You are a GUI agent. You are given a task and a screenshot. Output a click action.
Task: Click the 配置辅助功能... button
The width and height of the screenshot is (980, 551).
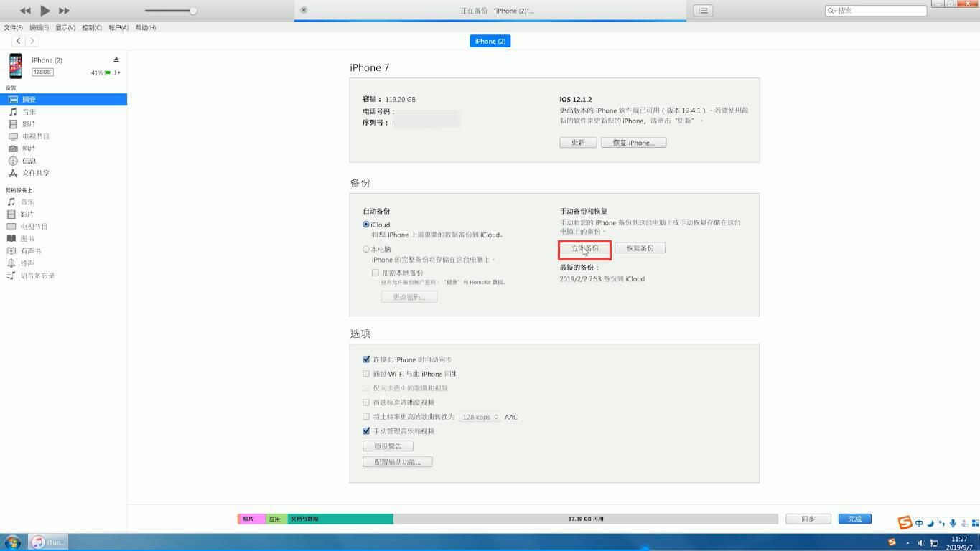[x=398, y=462]
